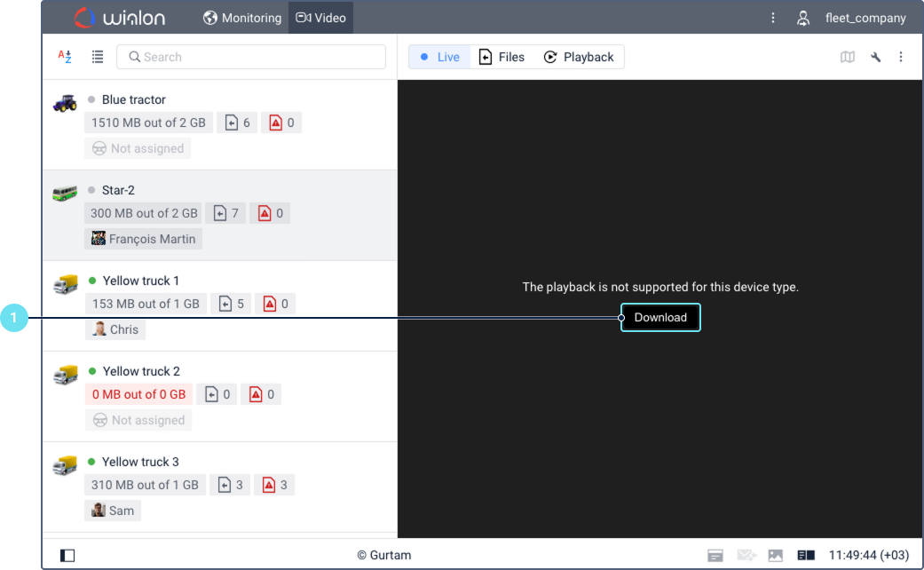Click Yellow truck 3 vehicle icon
This screenshot has height=570, width=924.
coord(65,465)
